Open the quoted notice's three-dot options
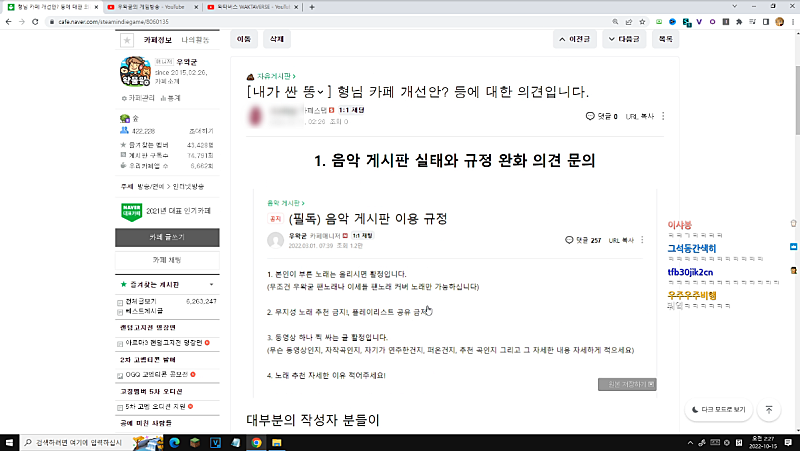Image resolution: width=800 pixels, height=451 pixels. pyautogui.click(x=642, y=240)
